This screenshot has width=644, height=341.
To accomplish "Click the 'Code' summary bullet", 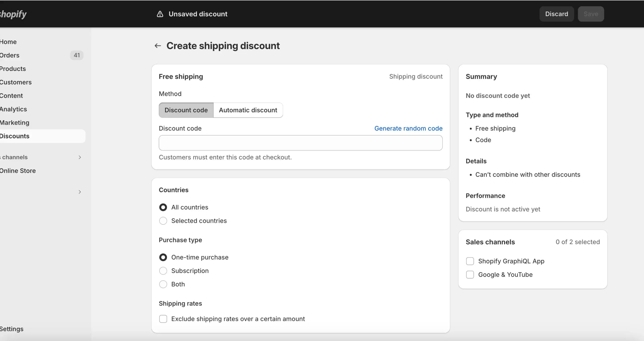I will click(x=483, y=140).
